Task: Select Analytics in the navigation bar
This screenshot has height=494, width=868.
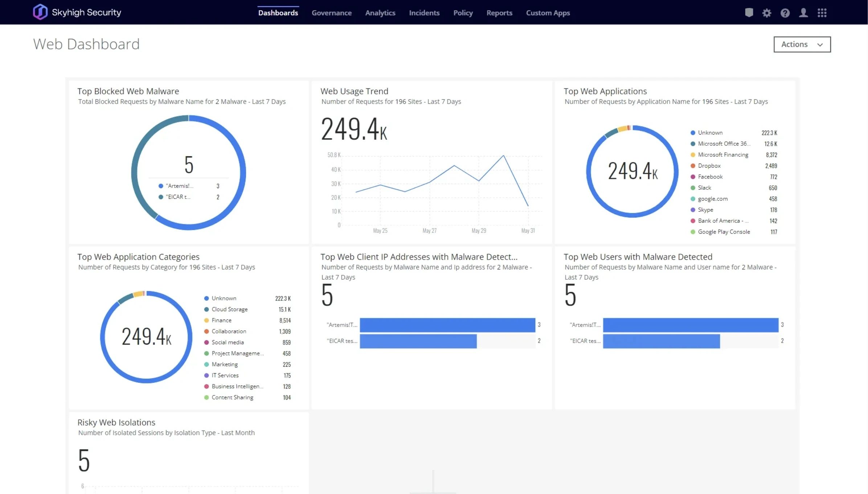Action: [380, 13]
